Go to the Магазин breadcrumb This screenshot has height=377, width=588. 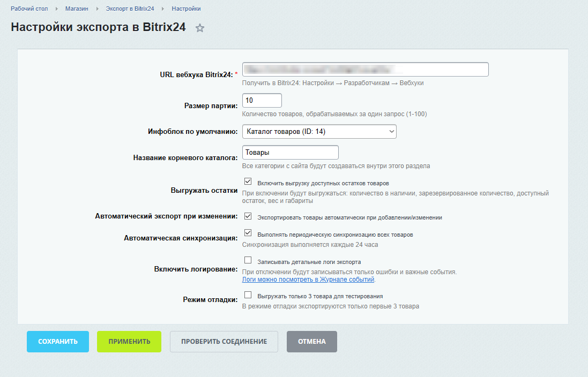click(x=77, y=9)
